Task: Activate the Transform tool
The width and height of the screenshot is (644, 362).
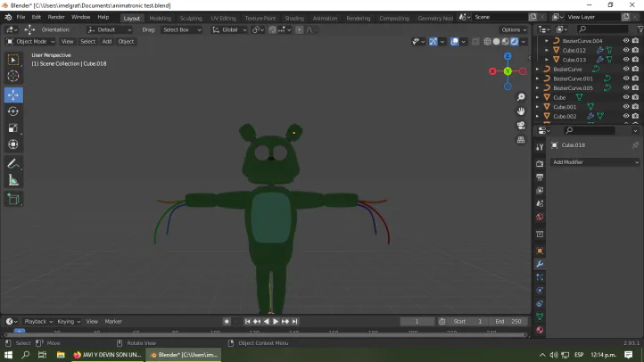Action: click(13, 144)
